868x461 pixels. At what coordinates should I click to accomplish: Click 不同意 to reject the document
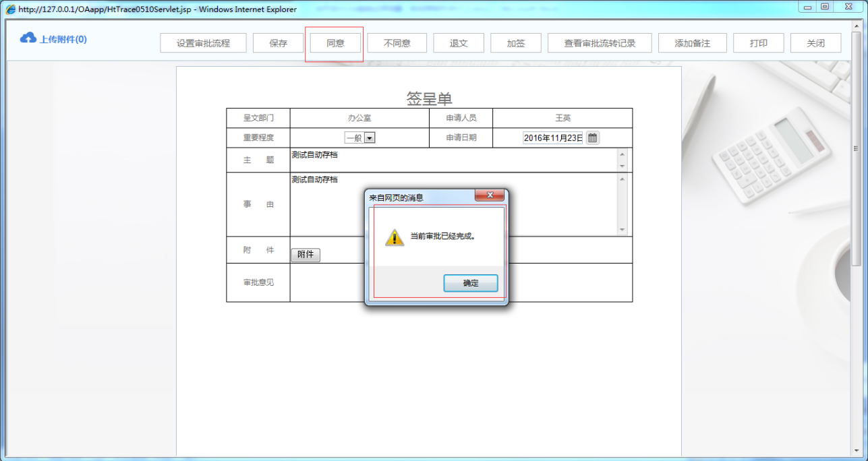(x=397, y=42)
